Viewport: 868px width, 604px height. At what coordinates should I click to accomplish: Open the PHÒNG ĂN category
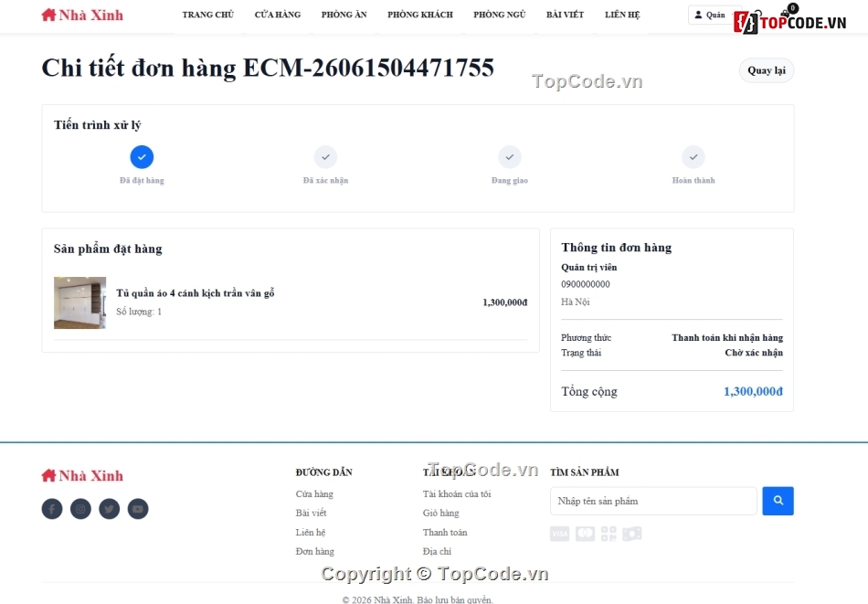point(344,15)
